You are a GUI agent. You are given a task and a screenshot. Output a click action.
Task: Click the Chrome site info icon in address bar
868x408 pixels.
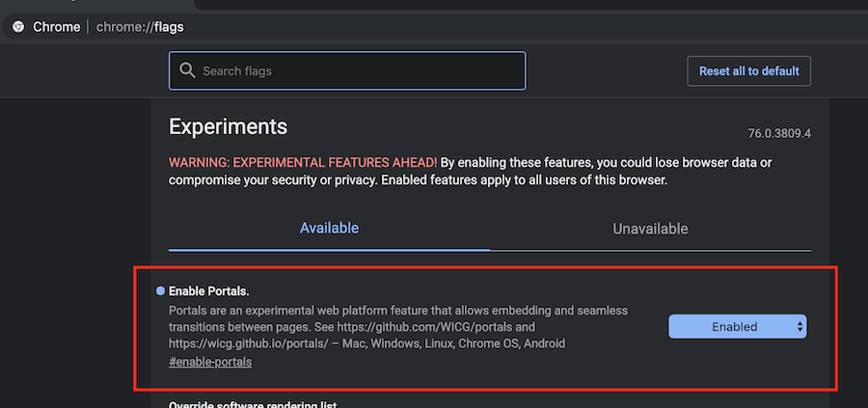tap(18, 27)
